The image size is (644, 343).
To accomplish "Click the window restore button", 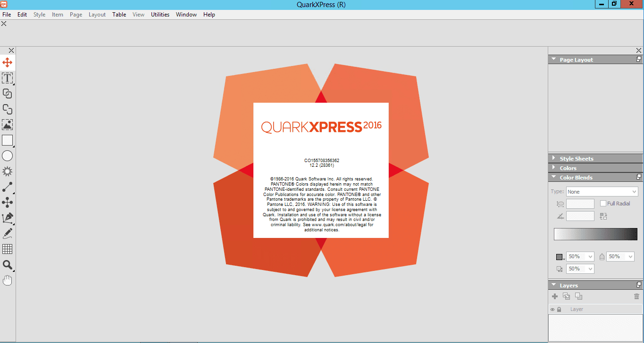I will click(x=614, y=4).
